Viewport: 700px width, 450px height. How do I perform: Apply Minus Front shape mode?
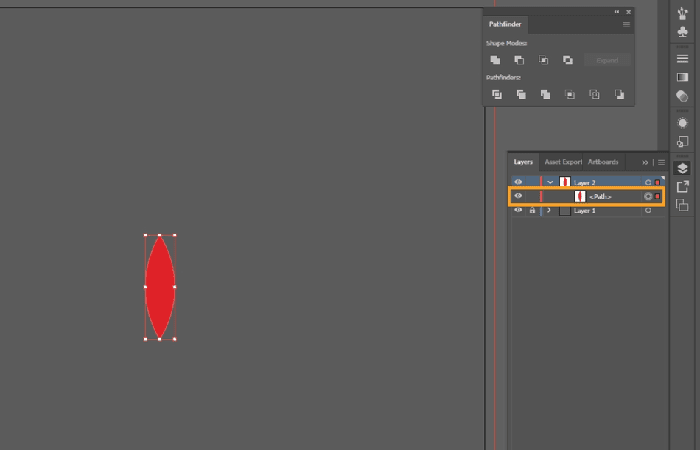click(x=519, y=60)
